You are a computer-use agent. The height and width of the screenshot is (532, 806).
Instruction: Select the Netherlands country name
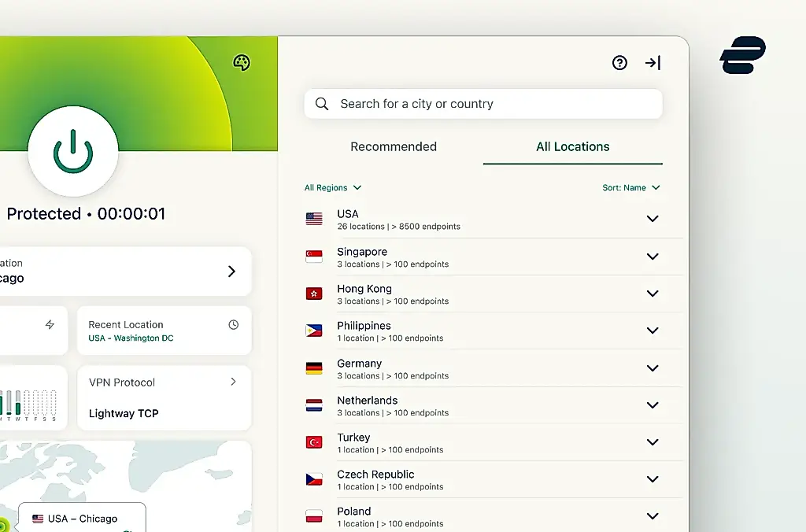click(367, 401)
